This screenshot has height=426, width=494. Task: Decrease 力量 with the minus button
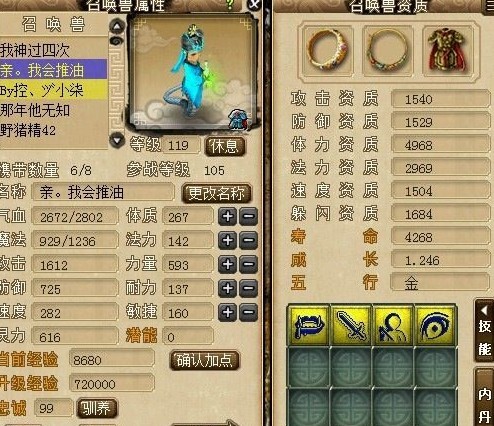[x=249, y=264]
